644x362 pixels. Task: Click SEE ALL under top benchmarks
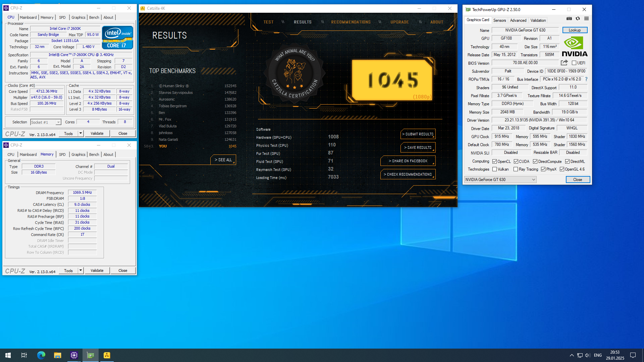(223, 160)
